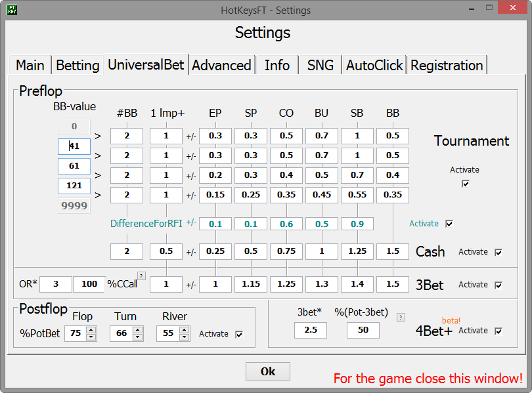Image resolution: width=532 pixels, height=393 pixels.
Task: Close the HotKeysFT Settings window
Action: (513, 7)
